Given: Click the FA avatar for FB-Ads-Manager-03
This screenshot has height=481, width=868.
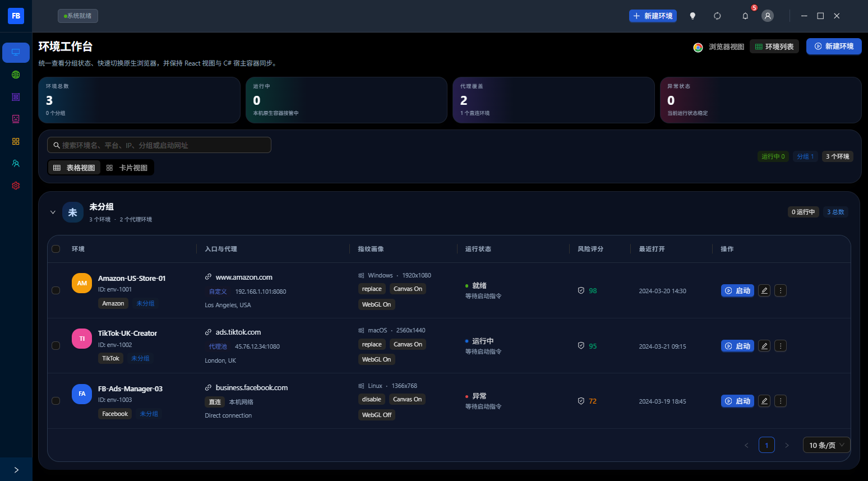Looking at the screenshot, I should [x=82, y=394].
